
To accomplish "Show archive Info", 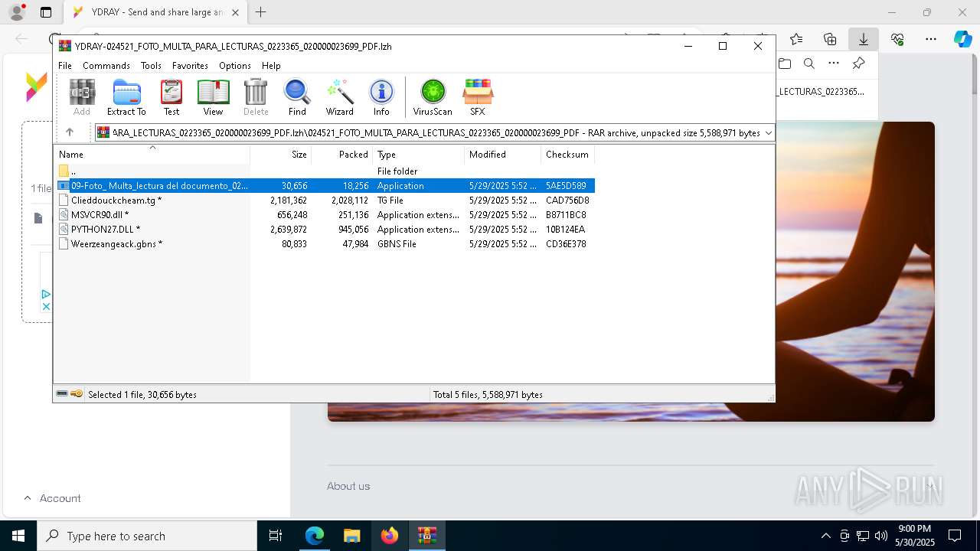I will click(381, 97).
